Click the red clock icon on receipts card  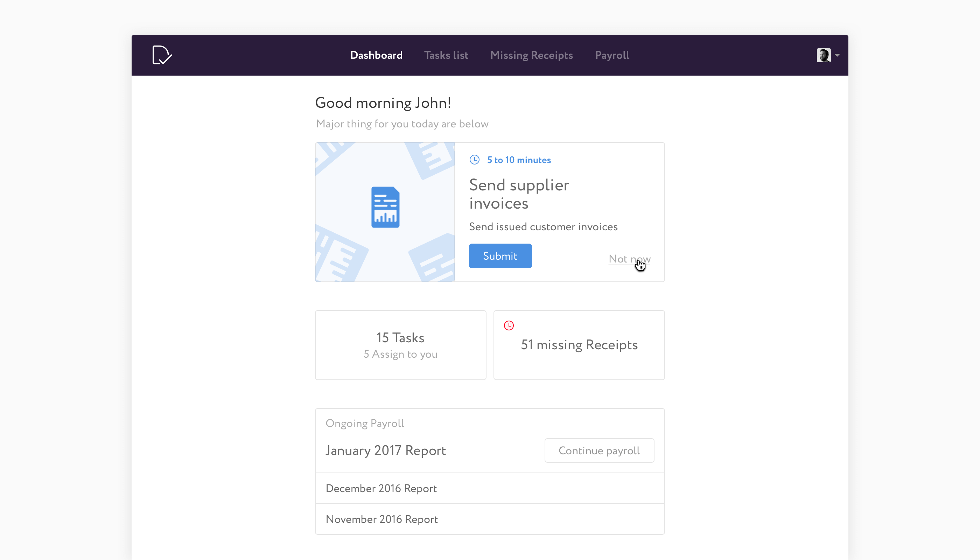coord(509,325)
